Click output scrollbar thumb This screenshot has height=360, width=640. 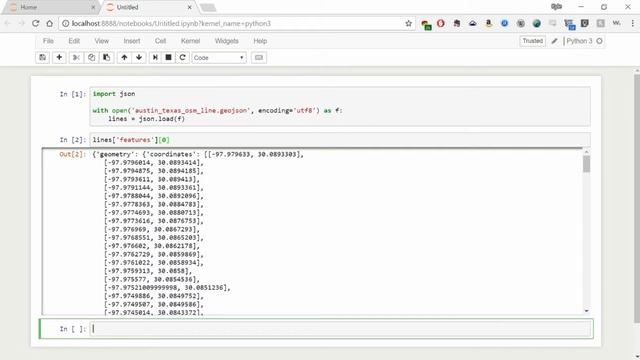587,164
